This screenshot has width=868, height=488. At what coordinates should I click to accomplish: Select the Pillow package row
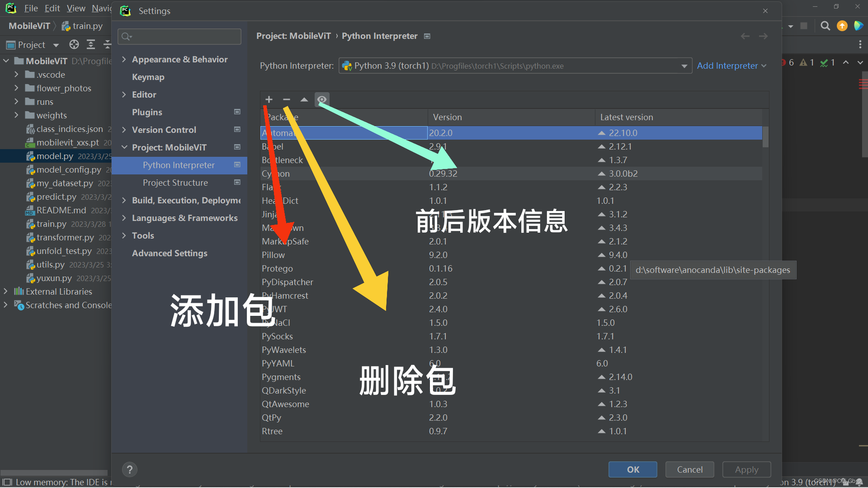pos(511,255)
